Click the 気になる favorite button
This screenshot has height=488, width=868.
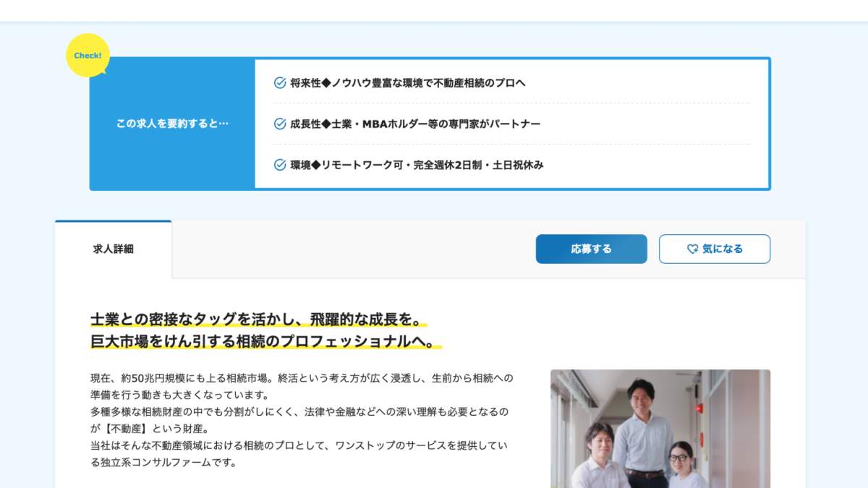(715, 249)
